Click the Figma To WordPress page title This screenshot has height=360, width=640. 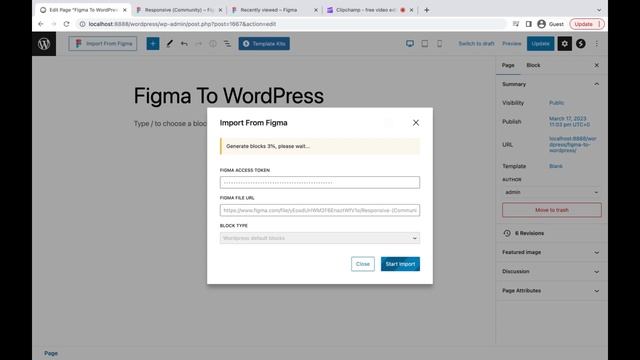click(x=229, y=96)
